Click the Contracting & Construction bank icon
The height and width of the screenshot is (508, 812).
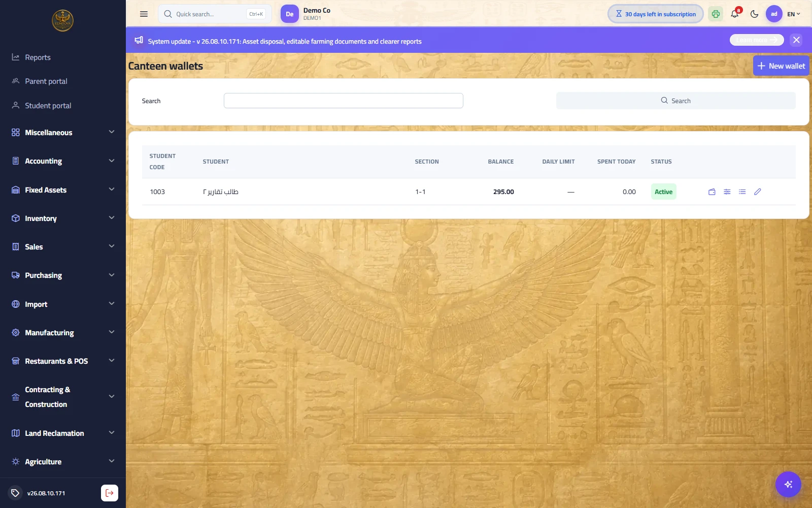[16, 397]
